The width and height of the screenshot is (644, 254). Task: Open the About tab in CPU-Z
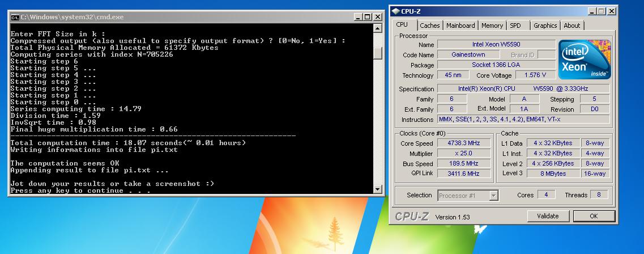point(572,26)
